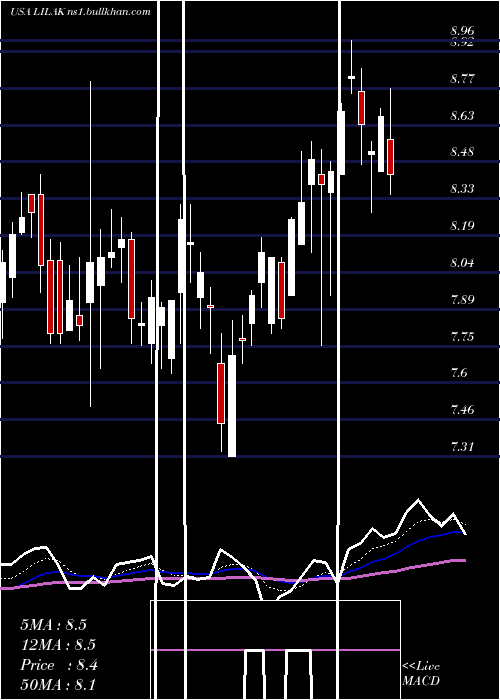Click the 50MA : 8.1 readout
Viewport: 500px width, 700px height.
pos(58,685)
